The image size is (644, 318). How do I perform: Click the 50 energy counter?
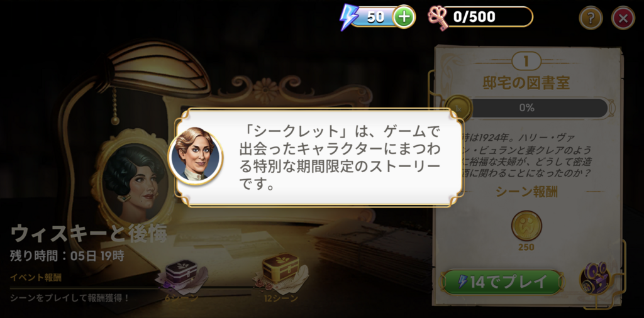(x=376, y=17)
